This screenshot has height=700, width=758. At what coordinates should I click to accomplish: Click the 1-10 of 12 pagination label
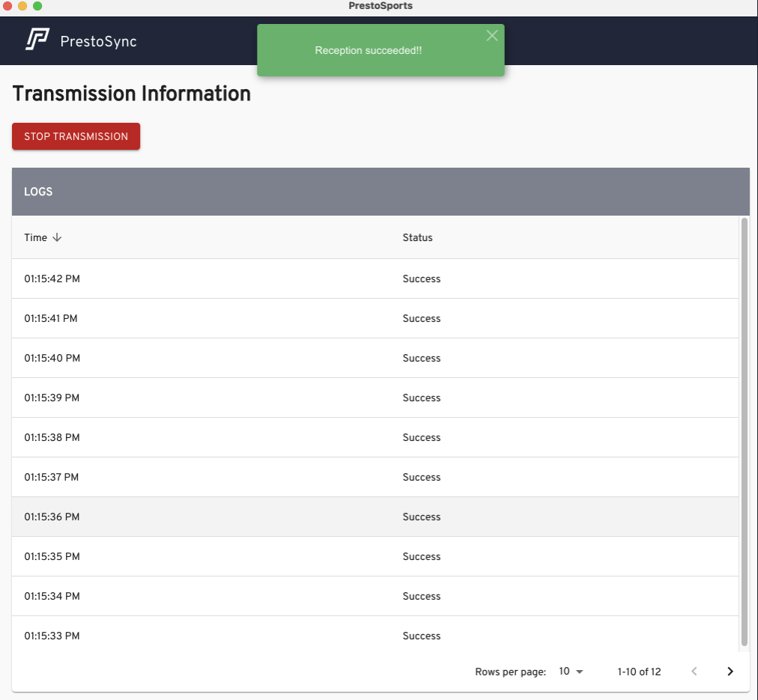pyautogui.click(x=639, y=672)
